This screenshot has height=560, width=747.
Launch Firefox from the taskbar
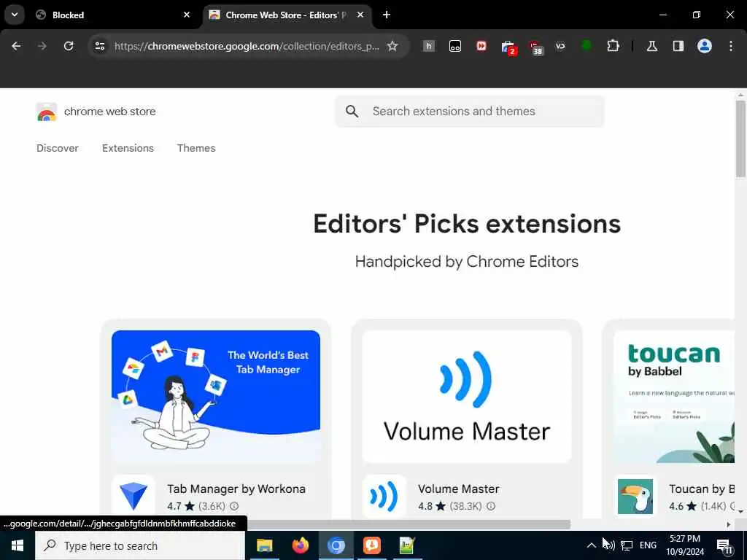tap(300, 545)
